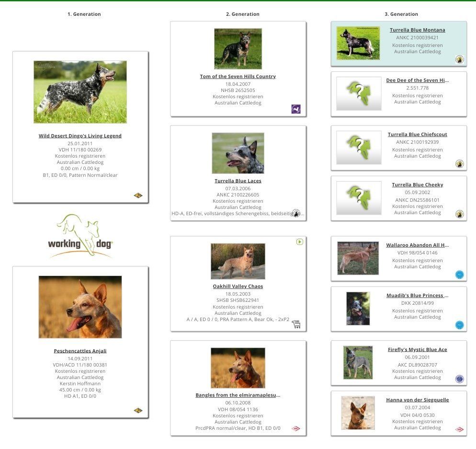Viewport: 476px width, 449px height.
Task: Click Muadib's Blue Princess thumbnail
Action: 358,309
